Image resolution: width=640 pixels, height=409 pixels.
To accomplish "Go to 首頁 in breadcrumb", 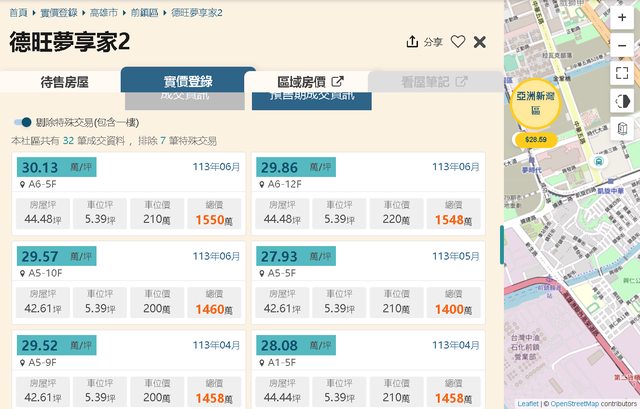I will click(x=18, y=12).
